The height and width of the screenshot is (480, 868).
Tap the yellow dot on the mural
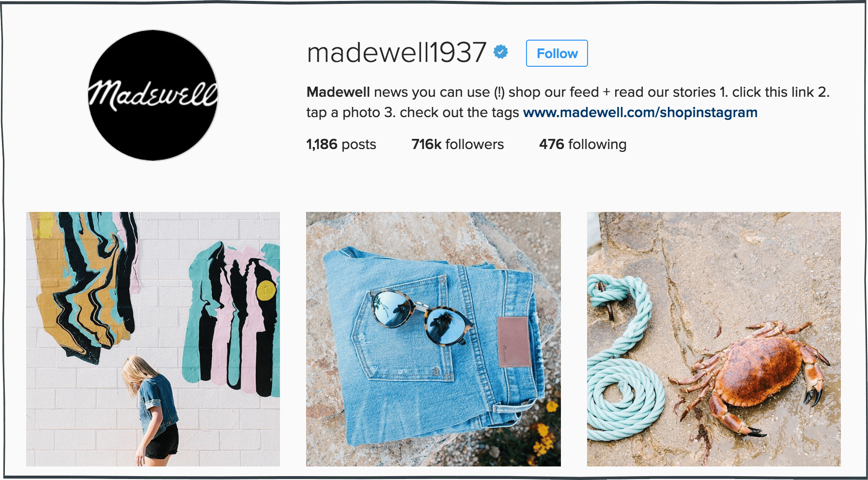[x=266, y=290]
